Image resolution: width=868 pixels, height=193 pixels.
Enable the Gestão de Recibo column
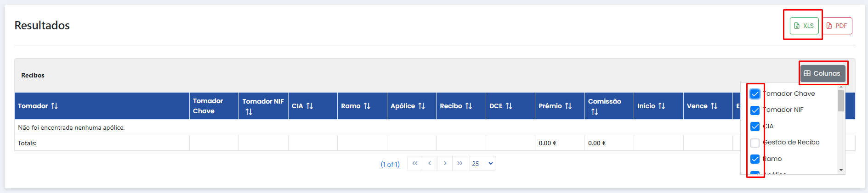click(755, 143)
